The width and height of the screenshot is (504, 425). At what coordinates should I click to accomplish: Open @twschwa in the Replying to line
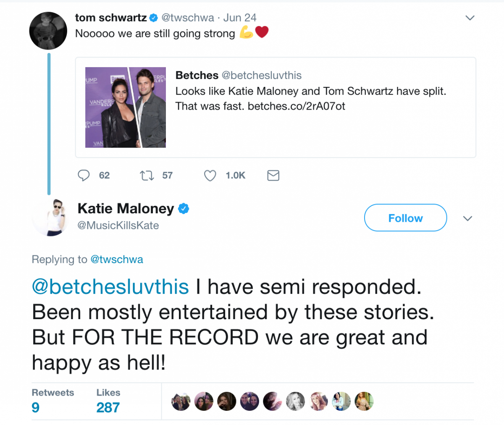coord(117,260)
